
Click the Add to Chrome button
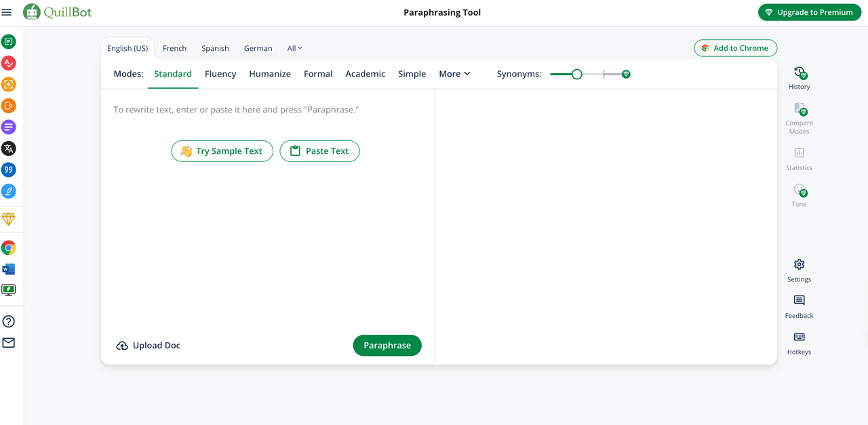tap(735, 48)
